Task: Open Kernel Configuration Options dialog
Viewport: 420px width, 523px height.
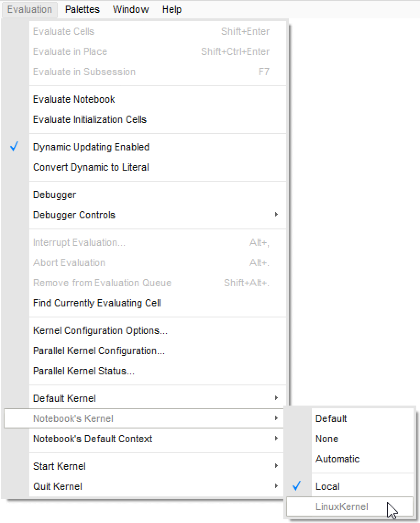Action: (x=100, y=331)
